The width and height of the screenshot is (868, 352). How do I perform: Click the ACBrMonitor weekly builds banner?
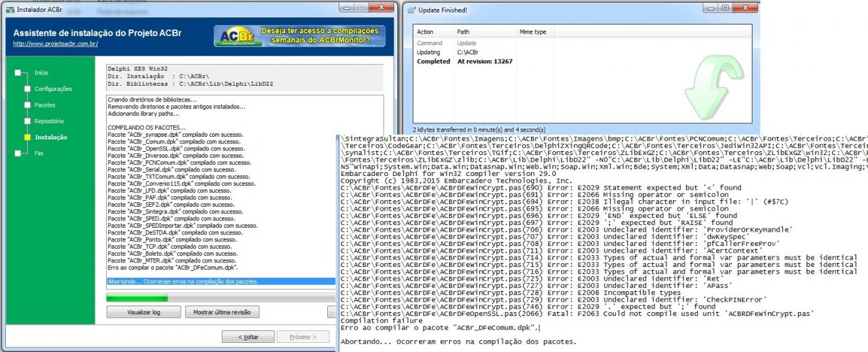coord(300,36)
